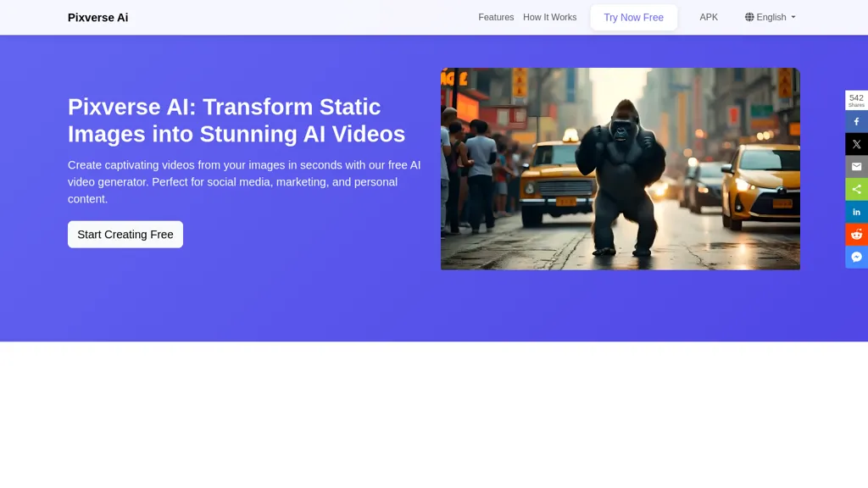Click the Try Now Free button
This screenshot has width=868, height=488.
(634, 17)
